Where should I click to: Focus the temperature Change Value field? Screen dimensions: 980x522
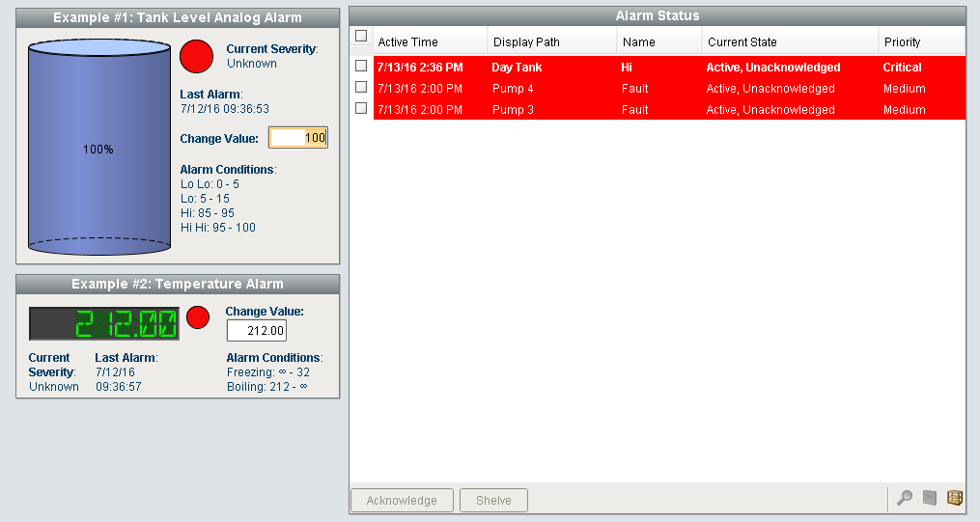point(257,331)
